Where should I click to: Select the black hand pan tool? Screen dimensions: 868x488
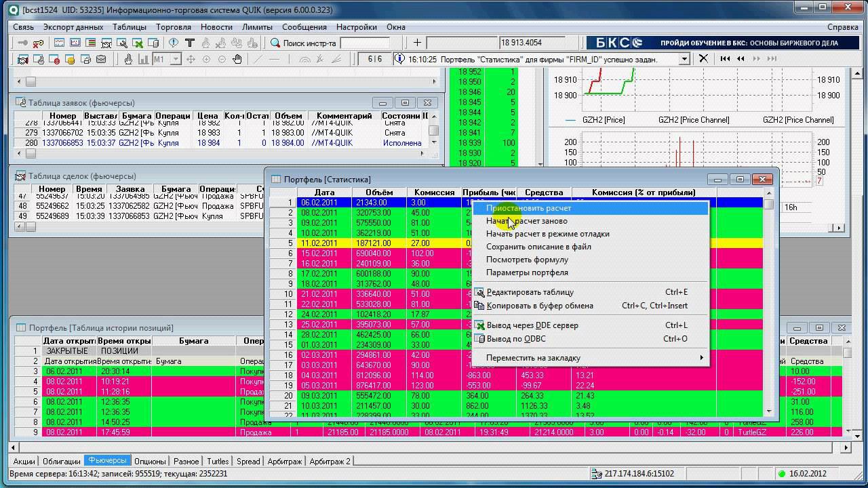pos(237,59)
